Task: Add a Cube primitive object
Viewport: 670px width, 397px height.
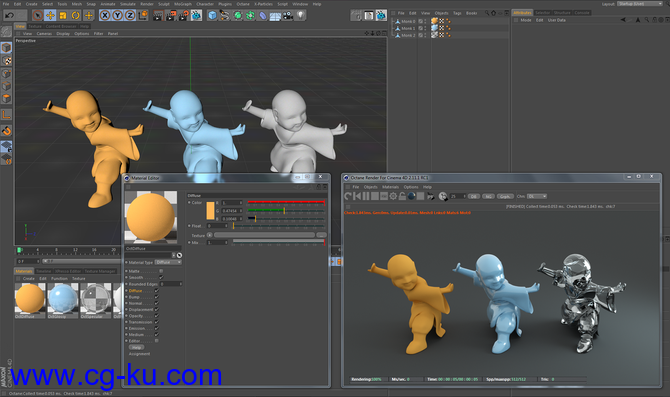Action: point(212,15)
